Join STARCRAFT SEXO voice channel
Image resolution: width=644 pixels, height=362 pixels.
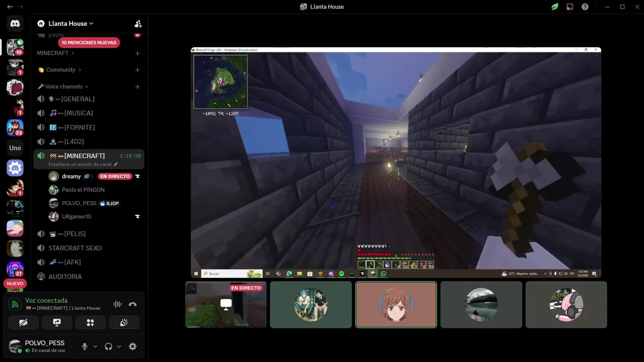click(x=89, y=248)
